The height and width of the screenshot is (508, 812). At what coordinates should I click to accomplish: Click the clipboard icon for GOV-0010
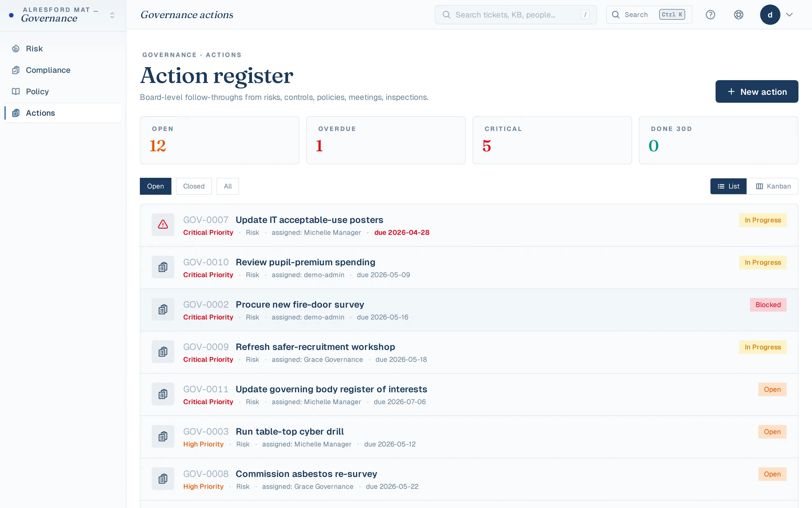pos(163,267)
